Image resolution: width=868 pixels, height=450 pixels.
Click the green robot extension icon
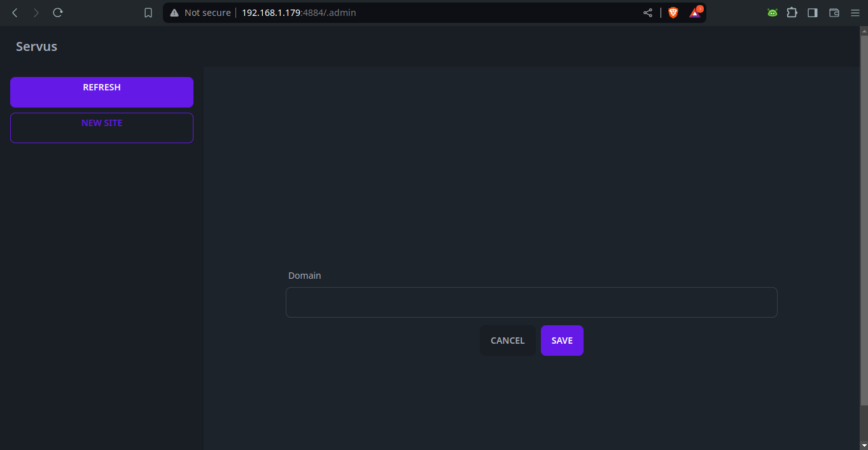[772, 13]
